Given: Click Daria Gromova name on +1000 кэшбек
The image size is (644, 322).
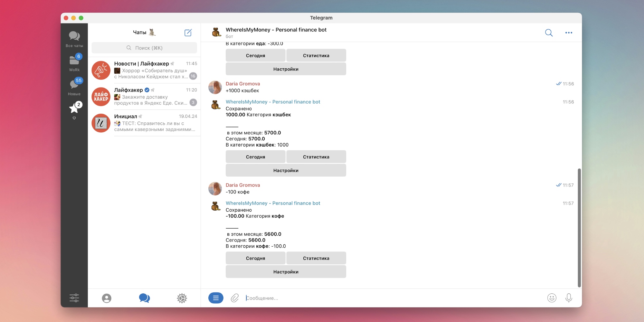Looking at the screenshot, I should pyautogui.click(x=243, y=84).
